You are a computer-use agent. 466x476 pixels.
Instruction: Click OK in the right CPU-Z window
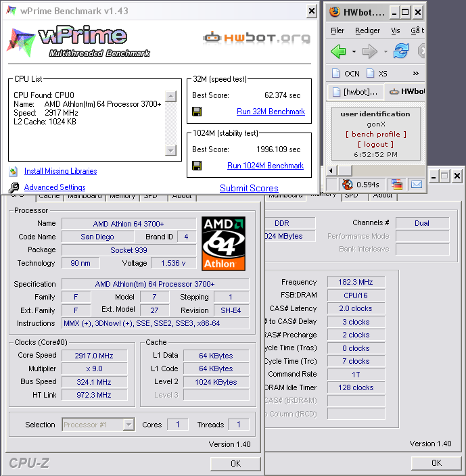[436, 463]
